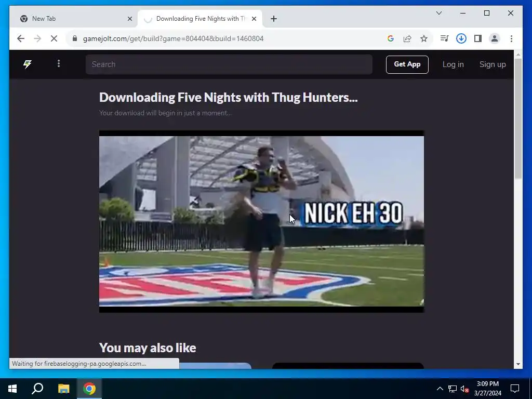This screenshot has height=399, width=532.
Task: Open Chrome downloads icon
Action: (x=461, y=38)
